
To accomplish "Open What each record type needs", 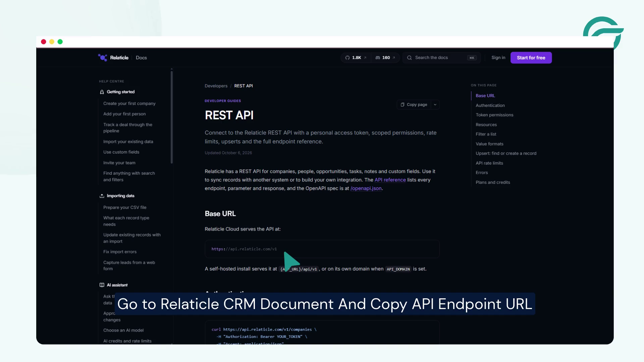I will (126, 221).
